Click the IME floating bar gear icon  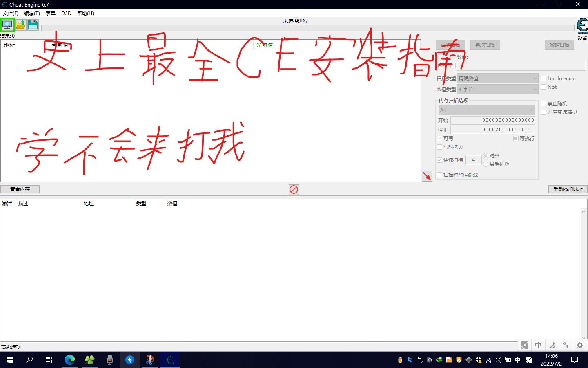click(580, 345)
